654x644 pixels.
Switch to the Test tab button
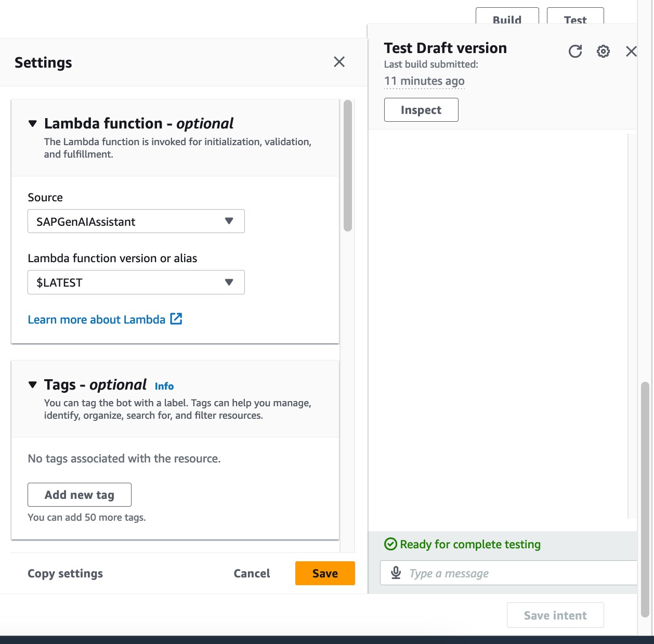[575, 18]
